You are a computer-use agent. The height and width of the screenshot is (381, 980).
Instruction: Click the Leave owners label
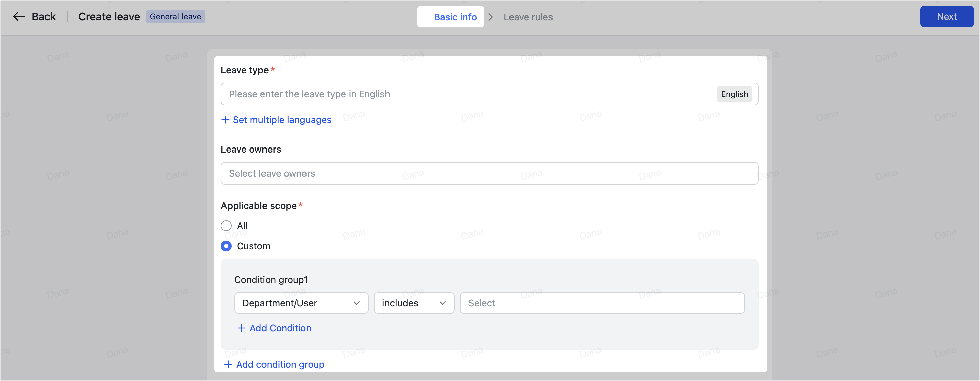[251, 150]
